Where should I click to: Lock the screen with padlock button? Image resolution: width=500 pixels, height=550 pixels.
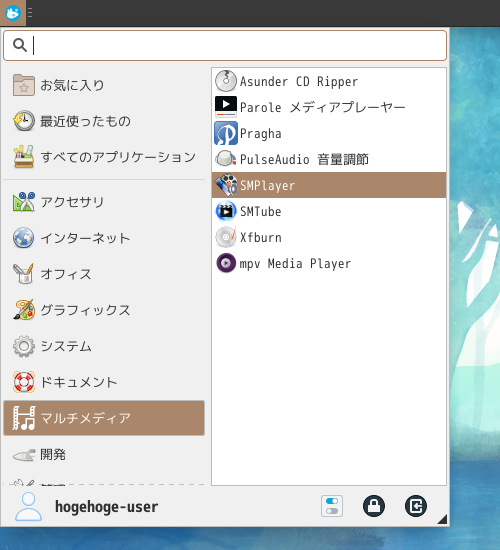point(374,506)
